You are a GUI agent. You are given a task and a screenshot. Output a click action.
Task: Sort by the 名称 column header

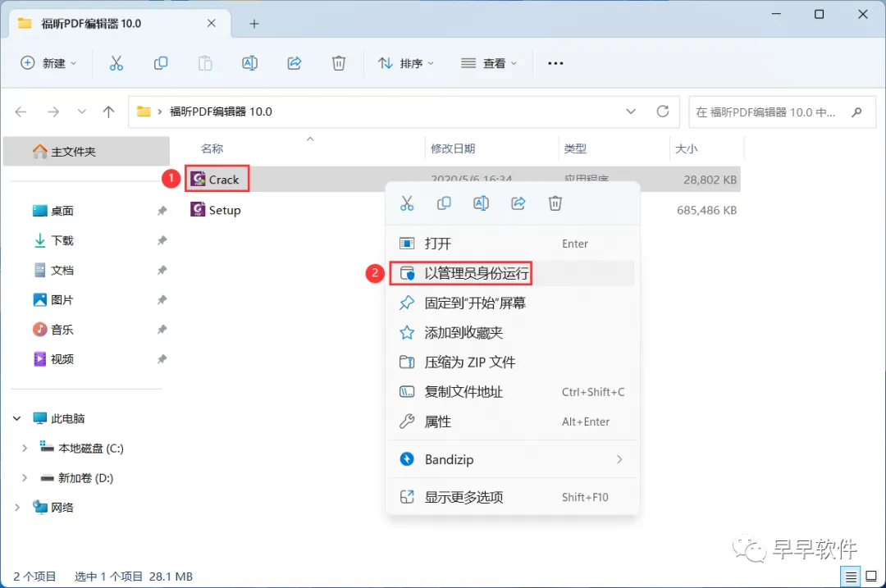212,148
